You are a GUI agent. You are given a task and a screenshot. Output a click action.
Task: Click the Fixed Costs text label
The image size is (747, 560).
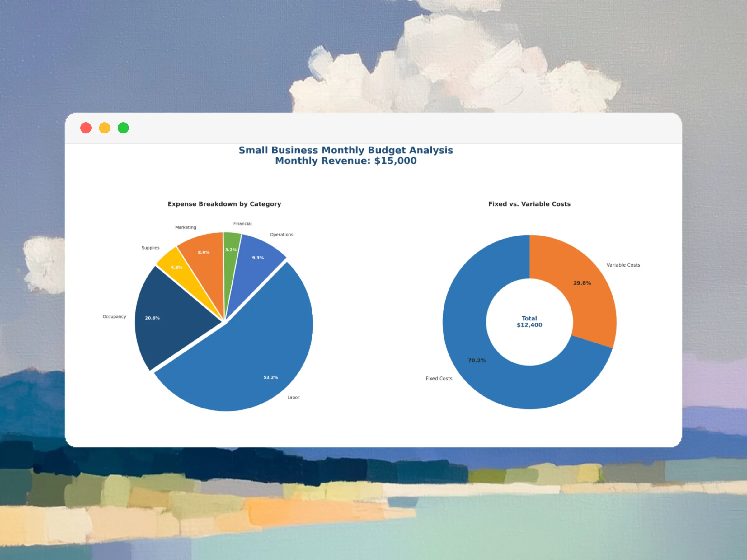pos(439,378)
